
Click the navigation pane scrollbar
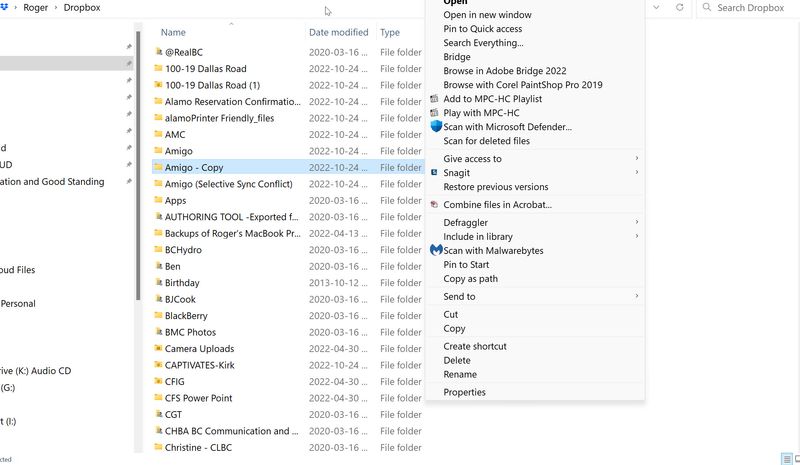point(138,166)
